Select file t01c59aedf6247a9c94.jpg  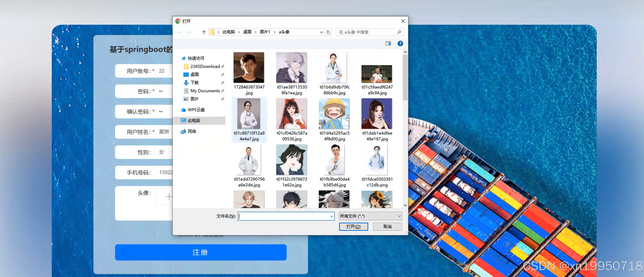point(377,80)
